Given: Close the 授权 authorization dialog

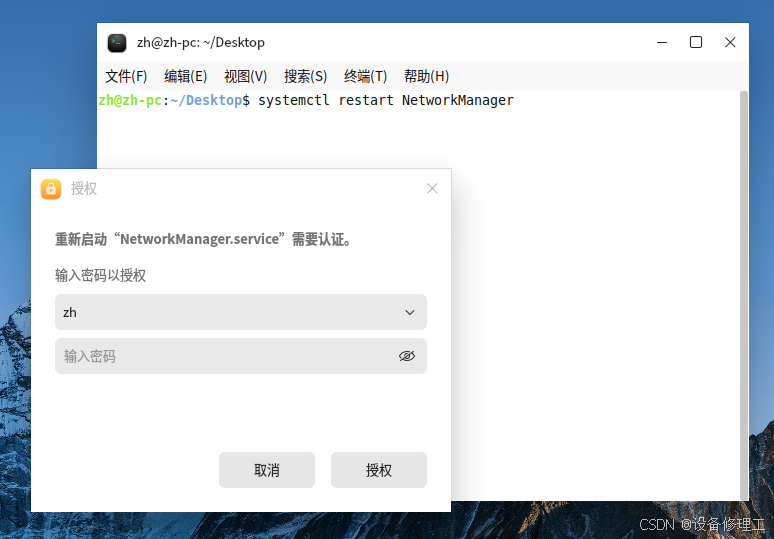Looking at the screenshot, I should 432,189.
